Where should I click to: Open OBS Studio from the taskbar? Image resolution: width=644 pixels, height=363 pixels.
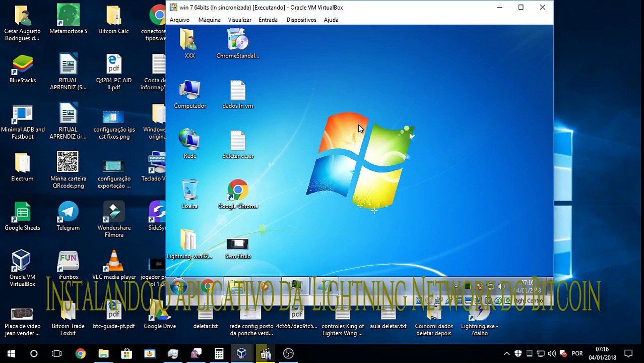(x=288, y=353)
